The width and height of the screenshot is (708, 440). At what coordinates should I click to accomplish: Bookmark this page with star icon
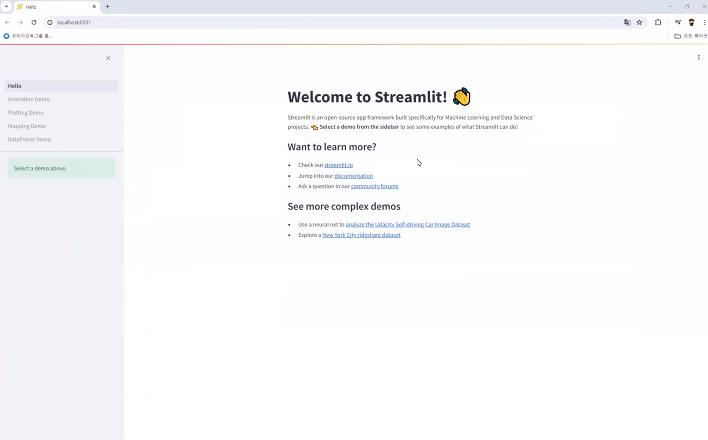639,22
